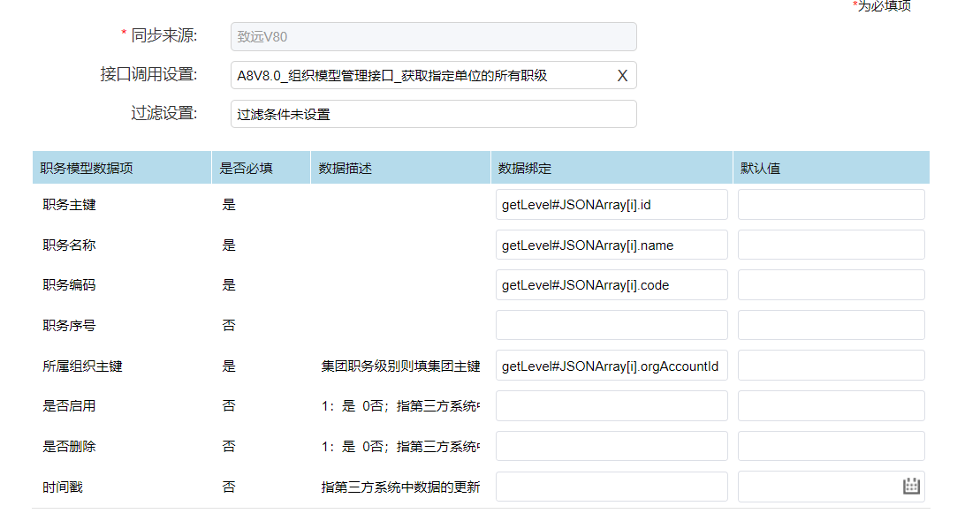Image resolution: width=980 pixels, height=521 pixels.
Task: Click description 集团职务级别则填集团主键
Action: [x=400, y=366]
